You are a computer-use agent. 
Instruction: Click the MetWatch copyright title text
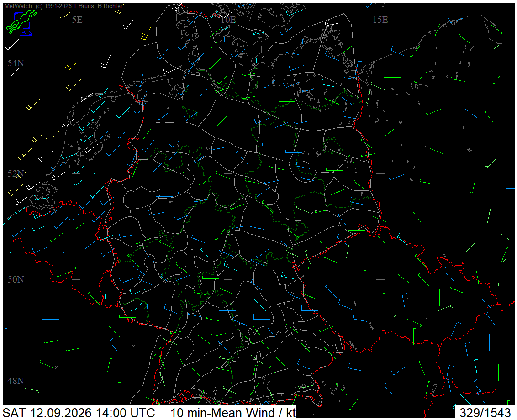coord(63,6)
